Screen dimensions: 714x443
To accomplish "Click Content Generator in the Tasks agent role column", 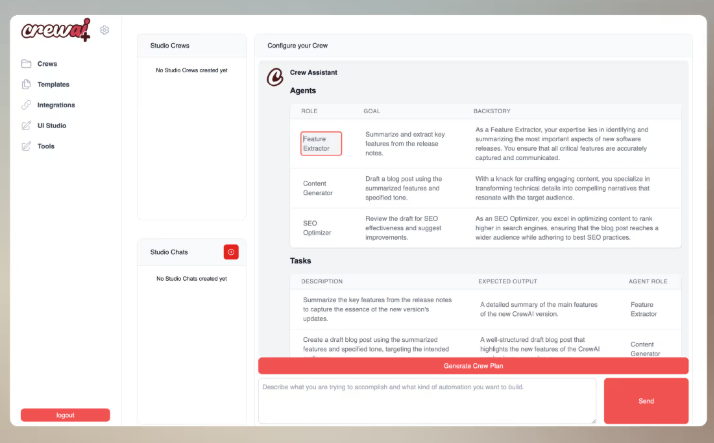I will 645,349.
